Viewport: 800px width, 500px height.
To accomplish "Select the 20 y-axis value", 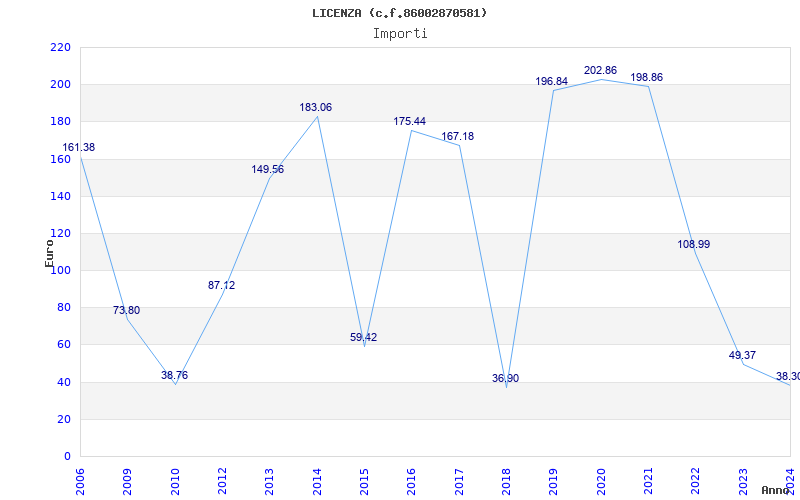I will (x=63, y=419).
